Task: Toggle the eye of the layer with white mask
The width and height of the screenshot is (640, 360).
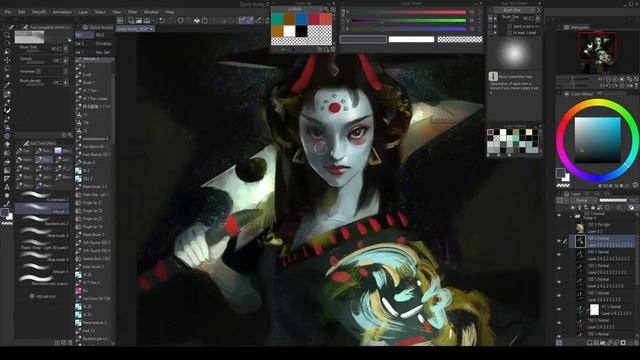Action: click(559, 310)
